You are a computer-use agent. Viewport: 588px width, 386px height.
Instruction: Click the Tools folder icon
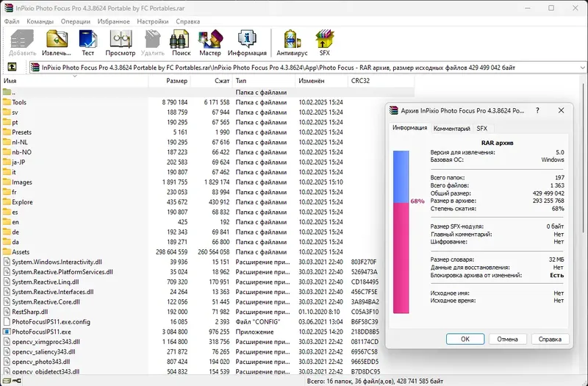[x=7, y=102]
